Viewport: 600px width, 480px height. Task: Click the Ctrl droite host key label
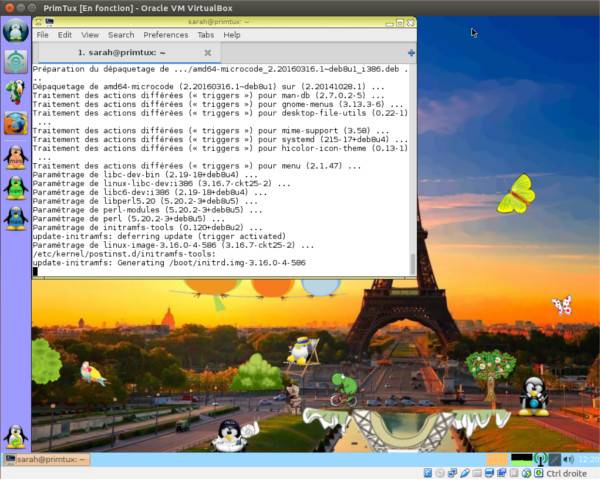pyautogui.click(x=567, y=473)
